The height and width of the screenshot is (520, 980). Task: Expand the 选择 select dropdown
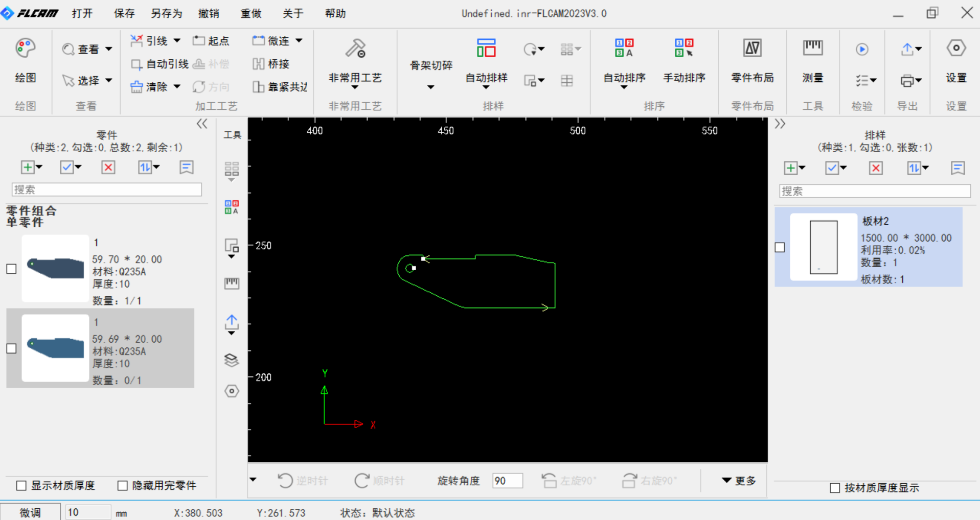[x=108, y=80]
